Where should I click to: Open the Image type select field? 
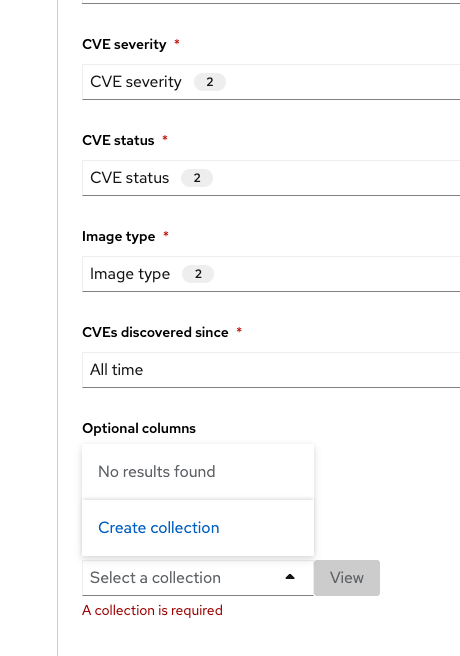click(x=271, y=274)
